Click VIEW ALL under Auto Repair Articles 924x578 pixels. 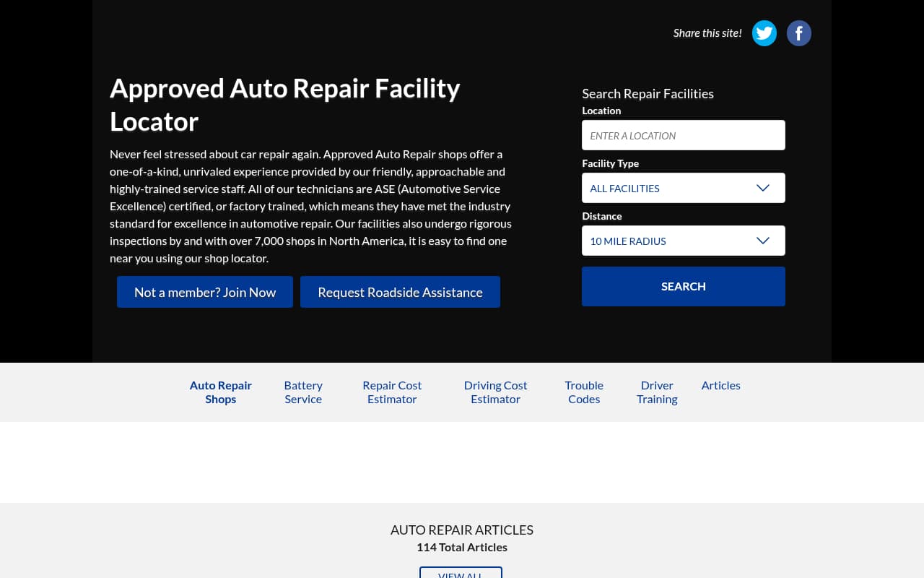pyautogui.click(x=461, y=574)
